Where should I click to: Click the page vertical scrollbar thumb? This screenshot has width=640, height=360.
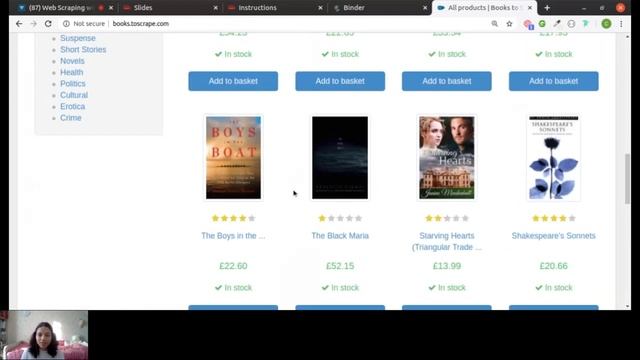(x=627, y=178)
